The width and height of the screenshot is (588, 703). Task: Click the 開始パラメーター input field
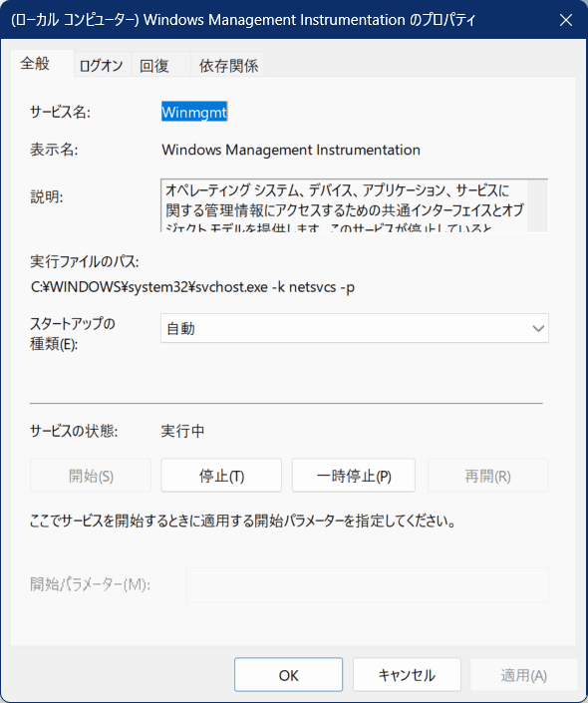click(x=368, y=584)
